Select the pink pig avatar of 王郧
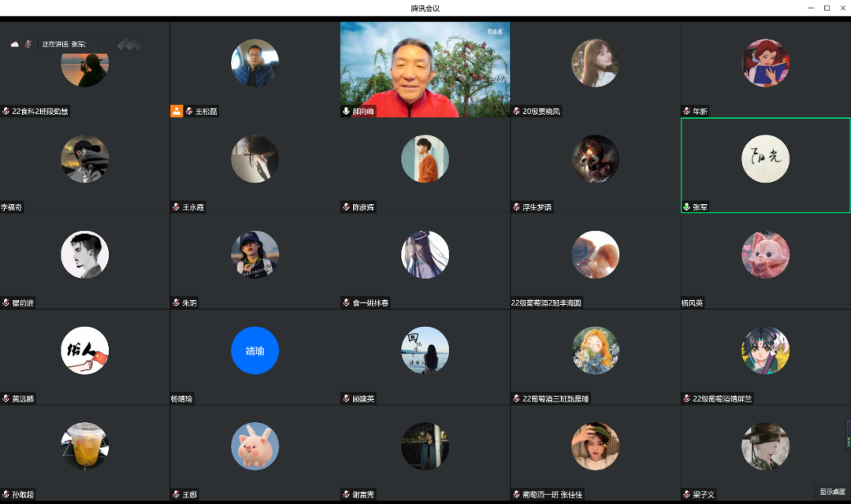Viewport: 851px width, 504px height. [255, 447]
